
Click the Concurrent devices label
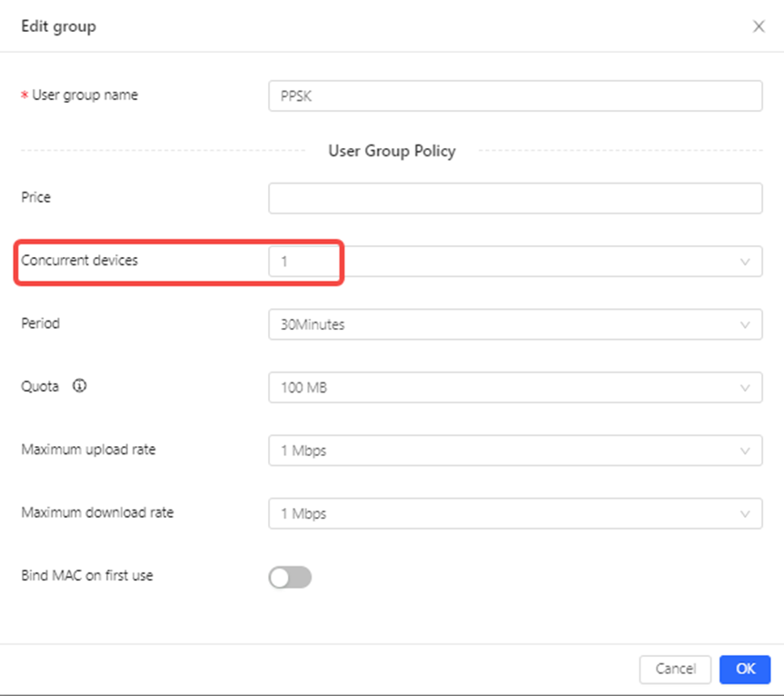(x=80, y=260)
